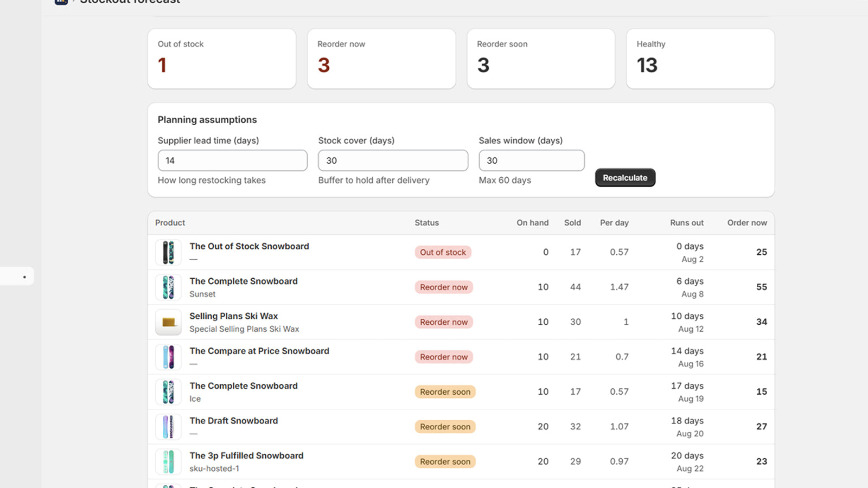The width and height of the screenshot is (868, 488).
Task: Click the Aug 22 runs out date
Action: pyautogui.click(x=690, y=468)
